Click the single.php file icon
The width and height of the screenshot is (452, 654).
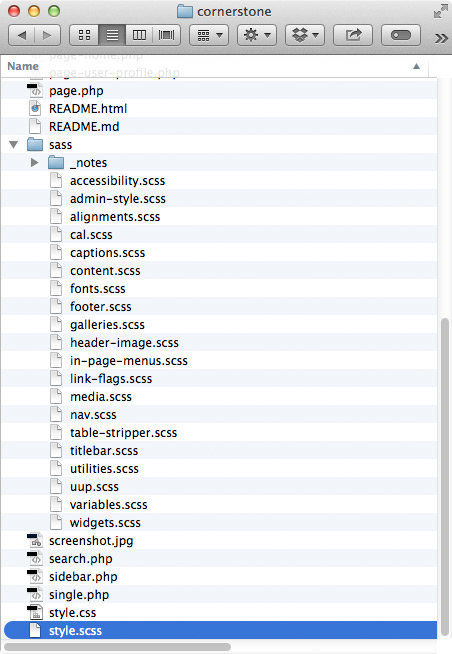click(x=35, y=594)
